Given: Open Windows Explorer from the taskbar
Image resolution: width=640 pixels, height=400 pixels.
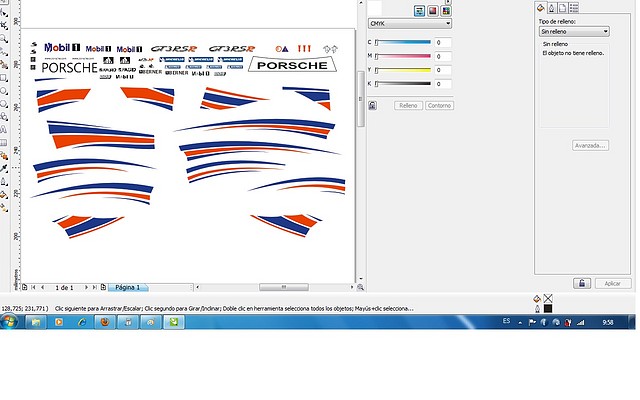Looking at the screenshot, I should (x=36, y=322).
